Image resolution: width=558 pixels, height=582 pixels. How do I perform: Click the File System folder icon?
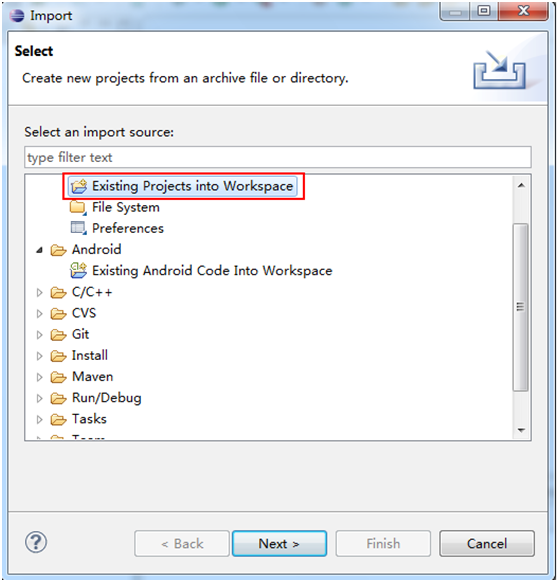pos(78,207)
